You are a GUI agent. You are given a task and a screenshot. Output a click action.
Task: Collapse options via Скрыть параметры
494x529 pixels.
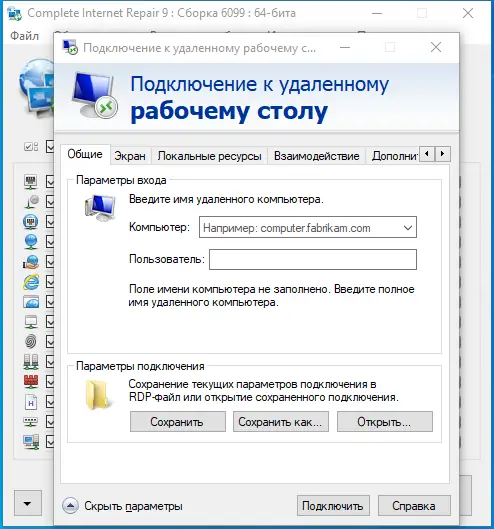[x=133, y=506]
